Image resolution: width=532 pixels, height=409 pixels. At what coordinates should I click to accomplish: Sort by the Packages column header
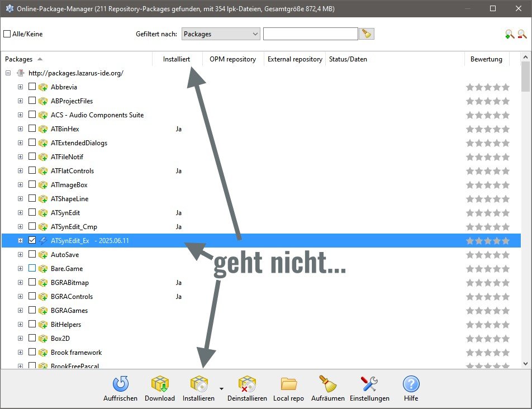(77, 59)
